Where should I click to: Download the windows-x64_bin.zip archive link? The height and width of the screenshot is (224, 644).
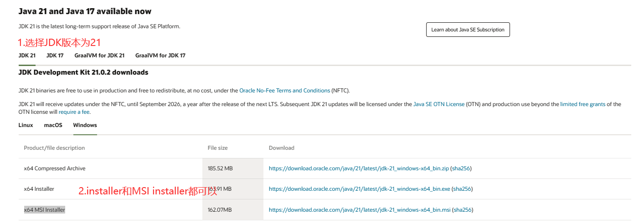(359, 168)
